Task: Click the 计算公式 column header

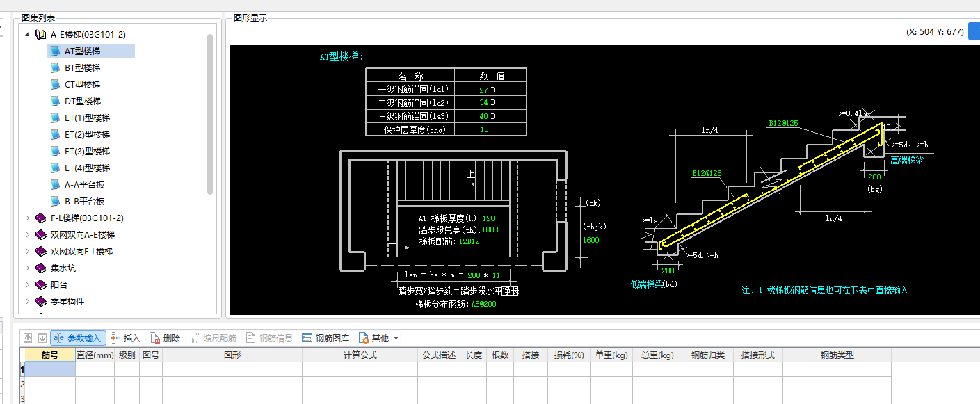Action: 360,355
